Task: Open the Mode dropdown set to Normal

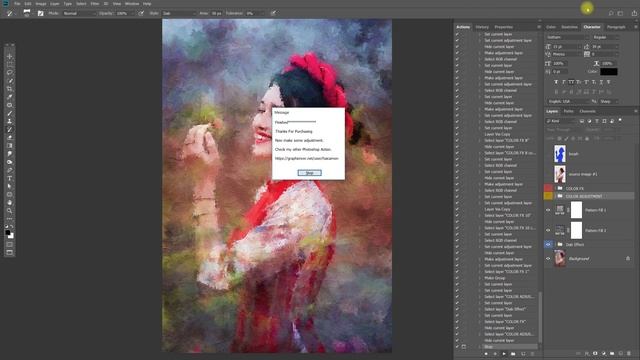Action: (79, 13)
